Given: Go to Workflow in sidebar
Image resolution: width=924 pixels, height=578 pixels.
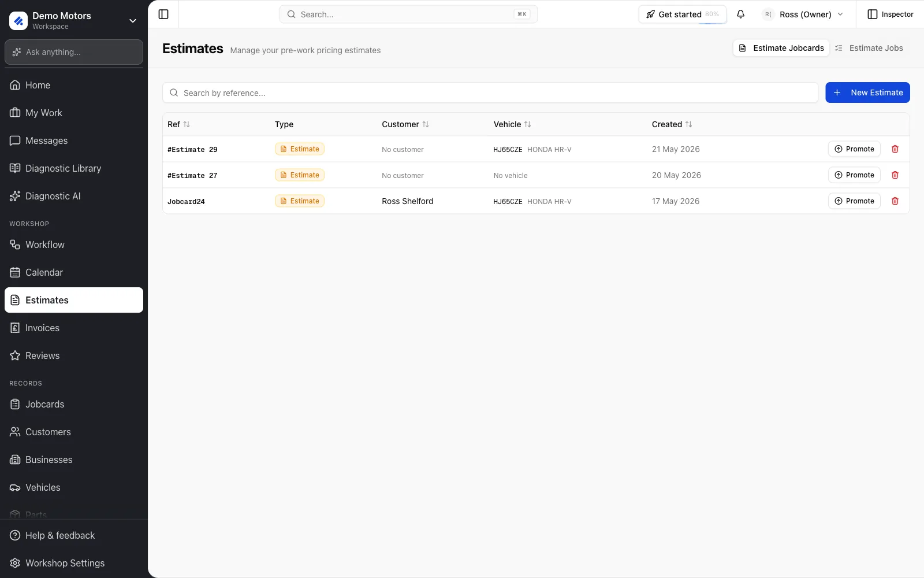Looking at the screenshot, I should click(74, 244).
